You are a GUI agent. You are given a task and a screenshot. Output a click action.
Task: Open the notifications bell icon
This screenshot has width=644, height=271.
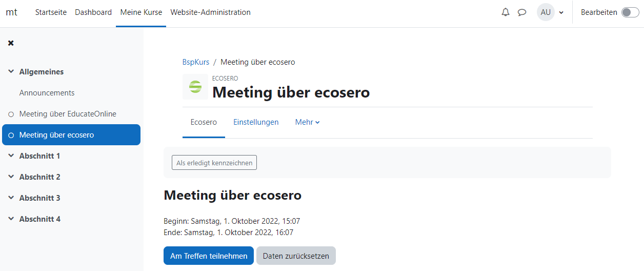pos(506,12)
